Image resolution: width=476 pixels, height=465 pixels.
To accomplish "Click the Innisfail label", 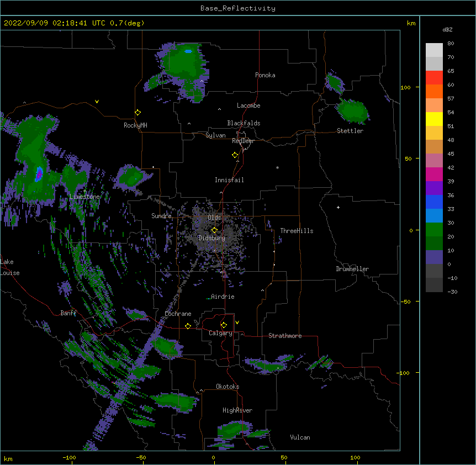I will click(229, 180).
